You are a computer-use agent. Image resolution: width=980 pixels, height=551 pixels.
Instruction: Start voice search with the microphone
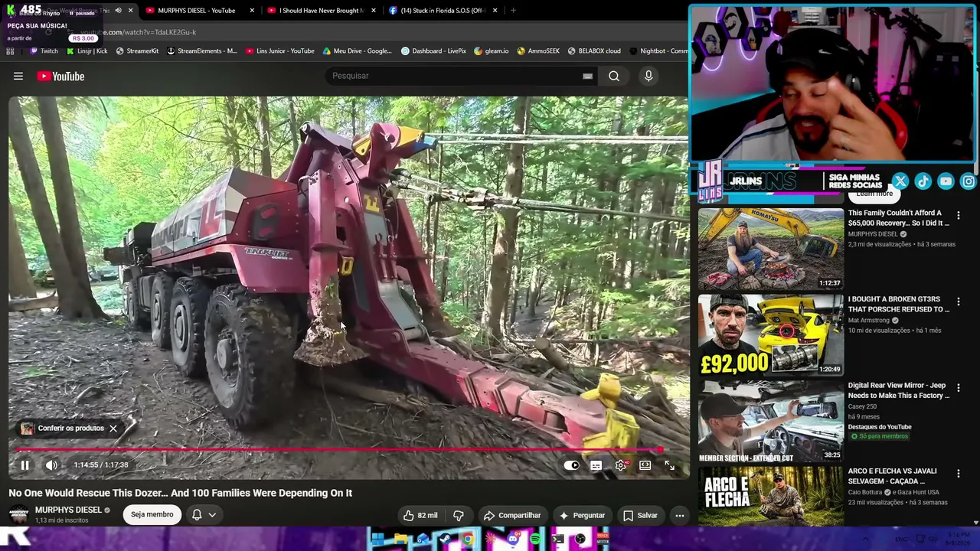tap(648, 76)
